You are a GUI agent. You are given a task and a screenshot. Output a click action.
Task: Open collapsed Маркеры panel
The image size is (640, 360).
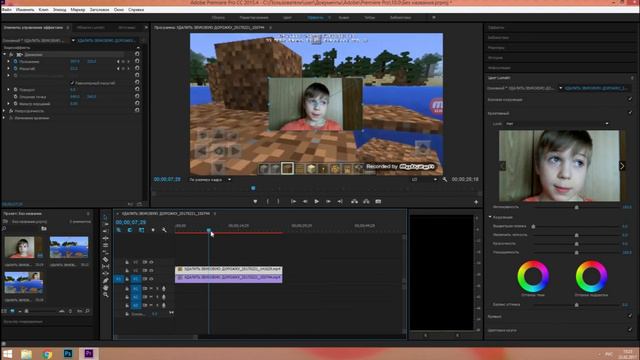[x=496, y=47]
